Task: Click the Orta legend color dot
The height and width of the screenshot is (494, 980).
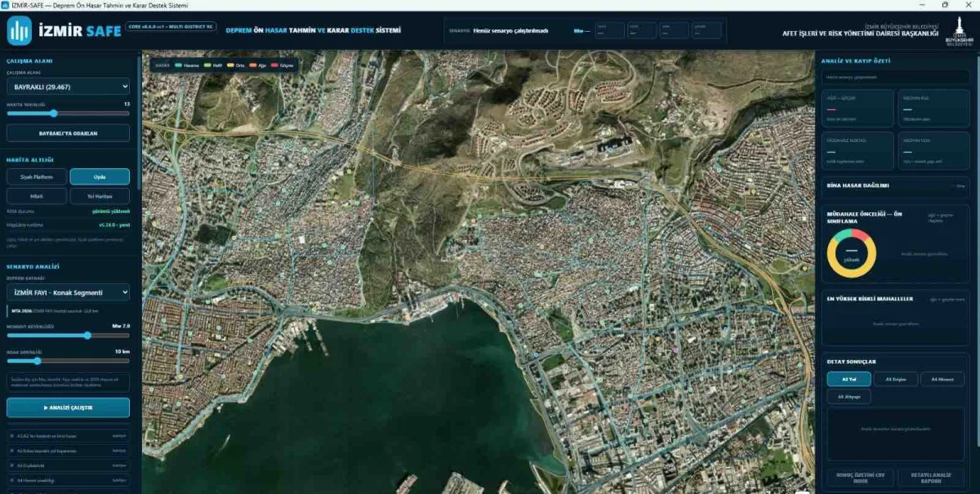Action: pyautogui.click(x=231, y=64)
